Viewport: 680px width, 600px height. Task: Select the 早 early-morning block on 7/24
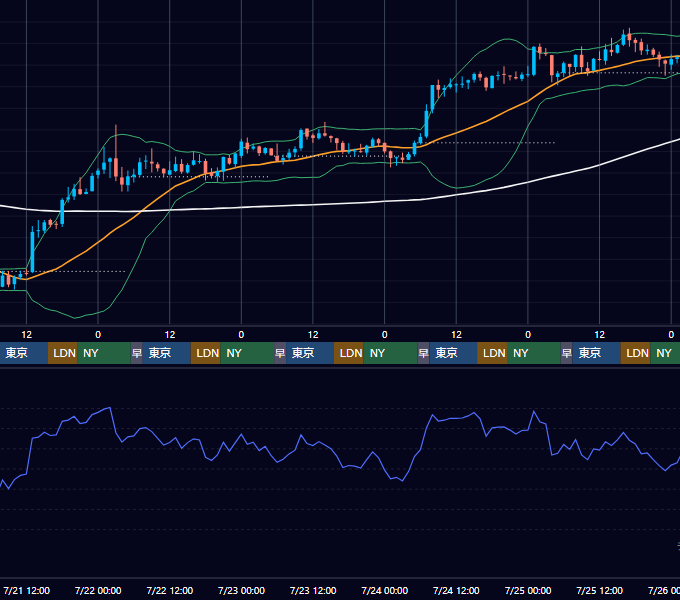pos(423,353)
